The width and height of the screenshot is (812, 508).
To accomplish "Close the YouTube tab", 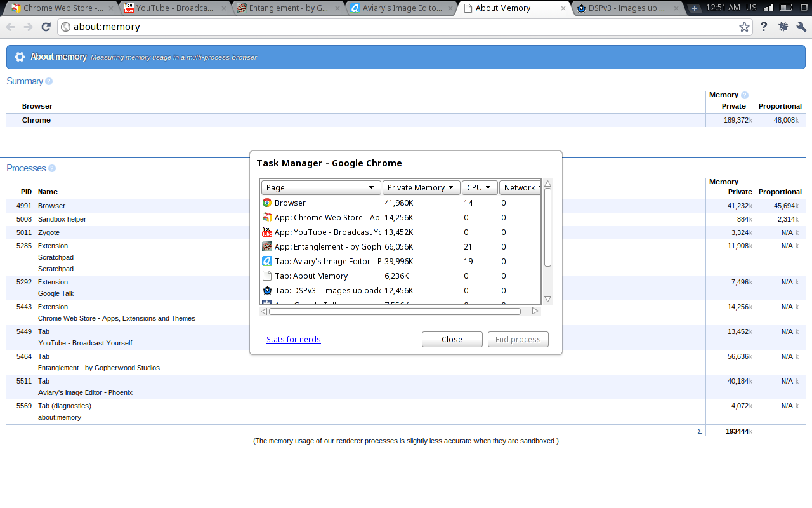I will (223, 8).
